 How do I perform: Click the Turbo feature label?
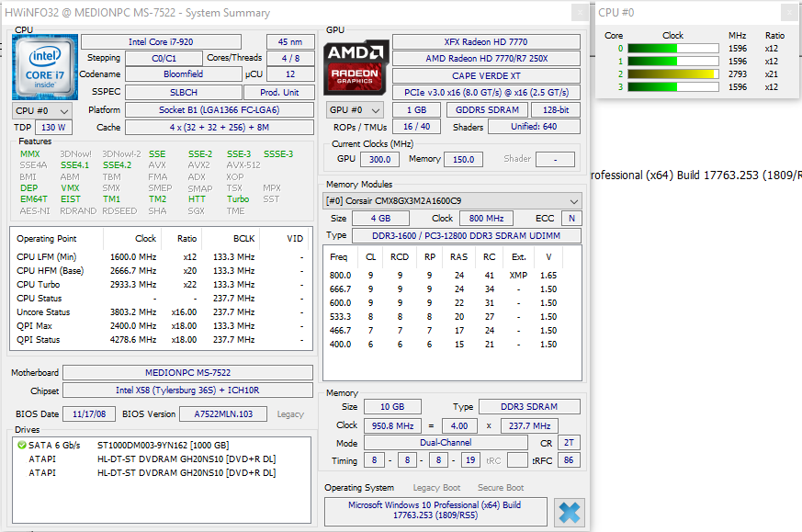(238, 199)
